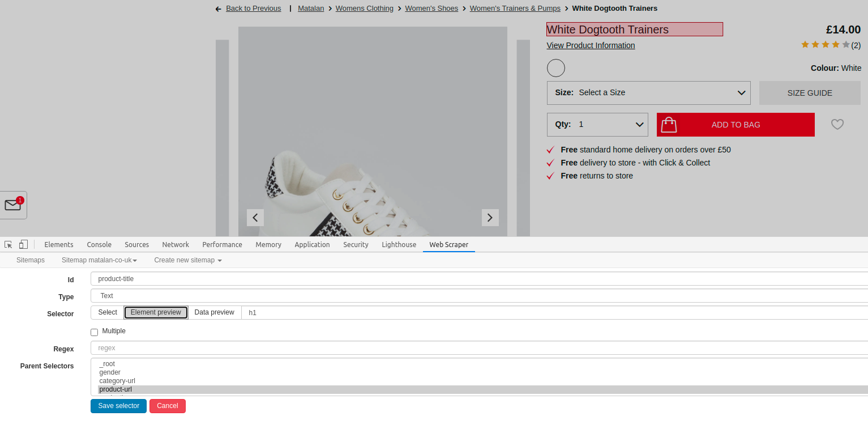Open the Sitemap matalan-co-uk menu
This screenshot has width=868, height=433.
click(x=99, y=260)
